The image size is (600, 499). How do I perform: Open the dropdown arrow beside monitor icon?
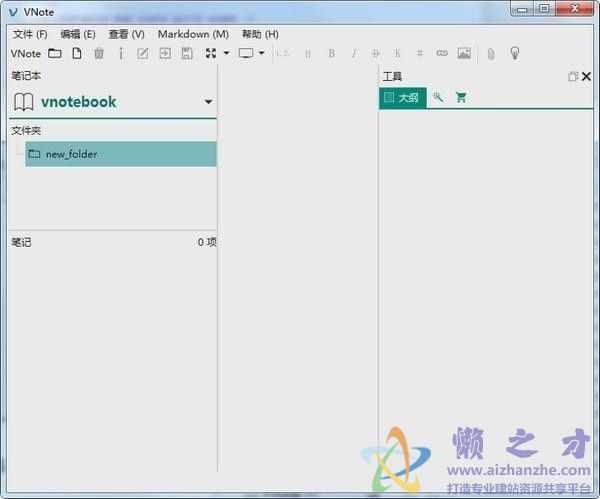262,53
